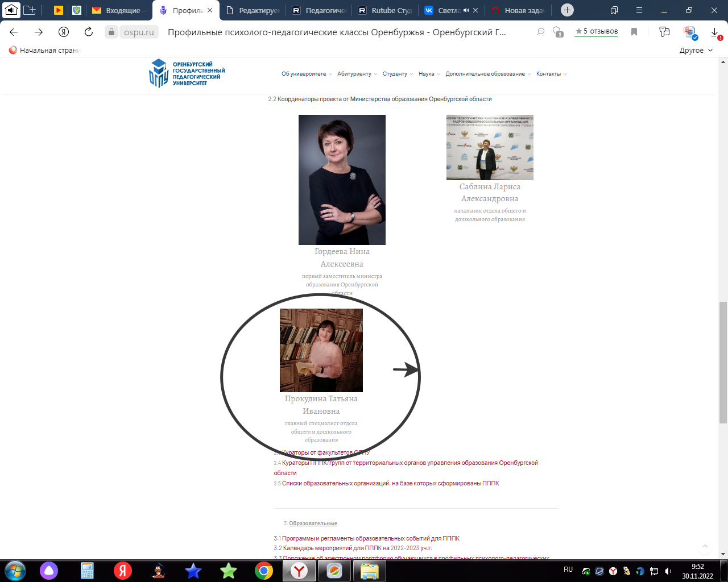Click heading 2.2 Координаторы проекта от Министерства

380,99
